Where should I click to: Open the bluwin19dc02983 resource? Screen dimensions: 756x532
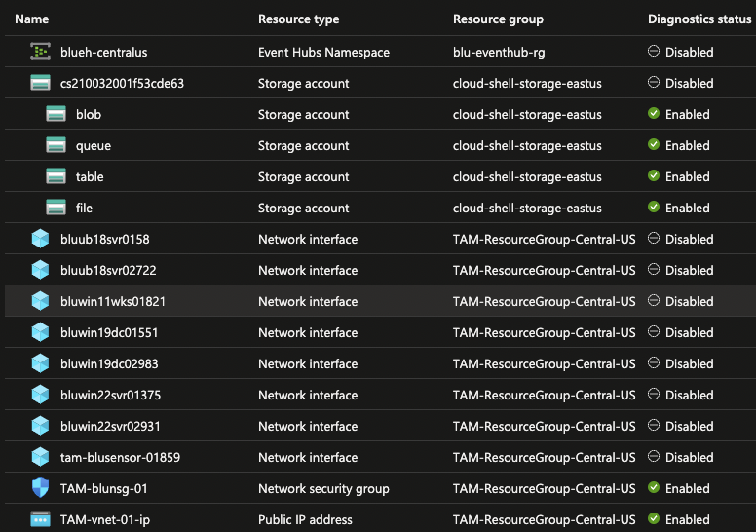pos(109,364)
